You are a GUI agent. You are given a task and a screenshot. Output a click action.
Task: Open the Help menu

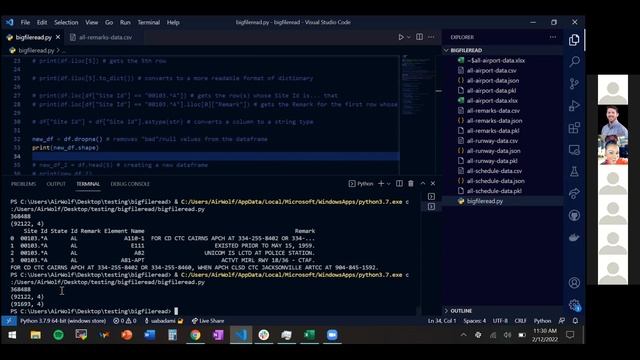click(x=173, y=22)
